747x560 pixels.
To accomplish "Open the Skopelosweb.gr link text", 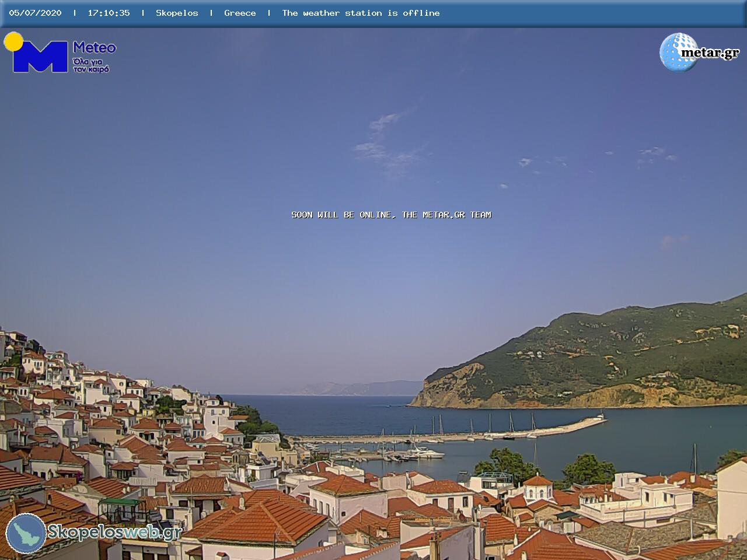I will (114, 532).
